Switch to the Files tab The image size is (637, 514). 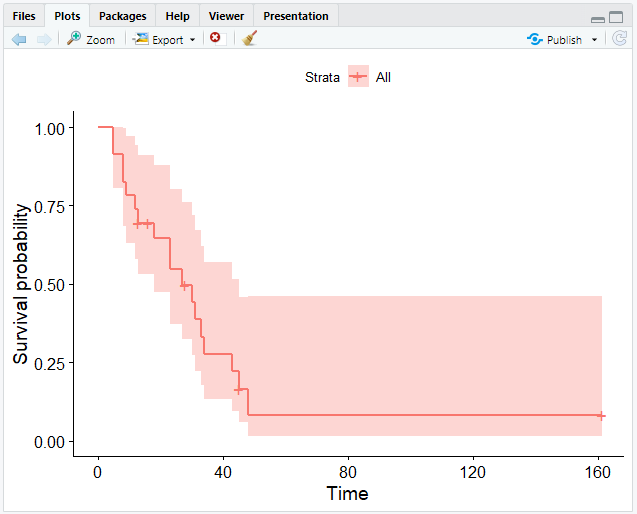(24, 16)
